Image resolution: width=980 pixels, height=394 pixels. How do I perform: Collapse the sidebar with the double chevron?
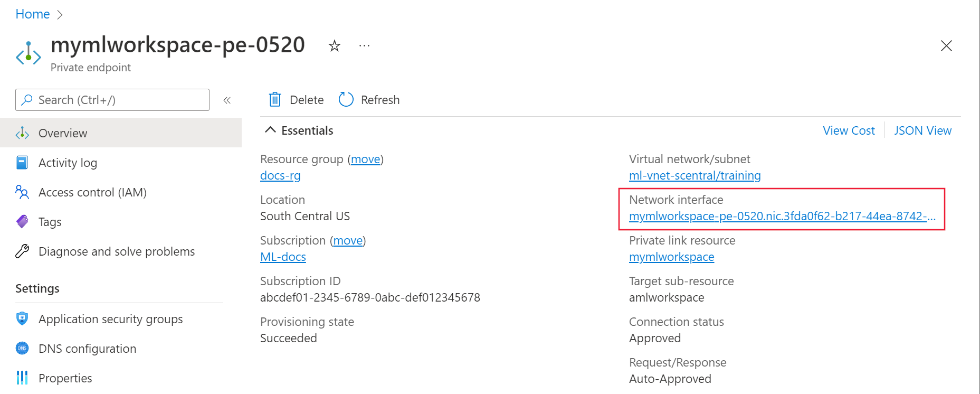(227, 100)
